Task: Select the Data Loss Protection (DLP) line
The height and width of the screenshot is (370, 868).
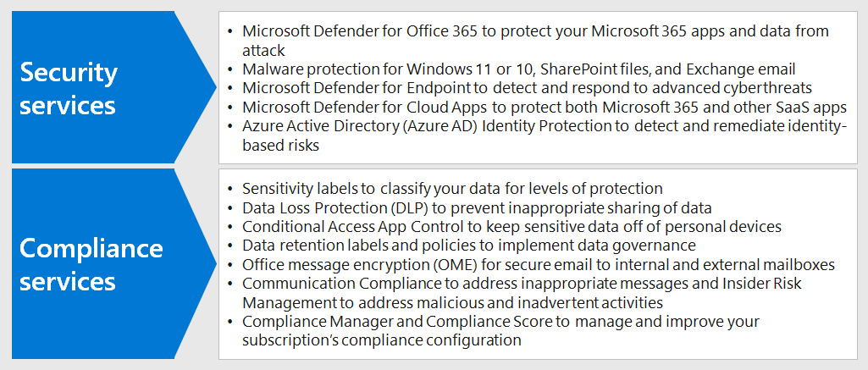Action: pyautogui.click(x=477, y=208)
